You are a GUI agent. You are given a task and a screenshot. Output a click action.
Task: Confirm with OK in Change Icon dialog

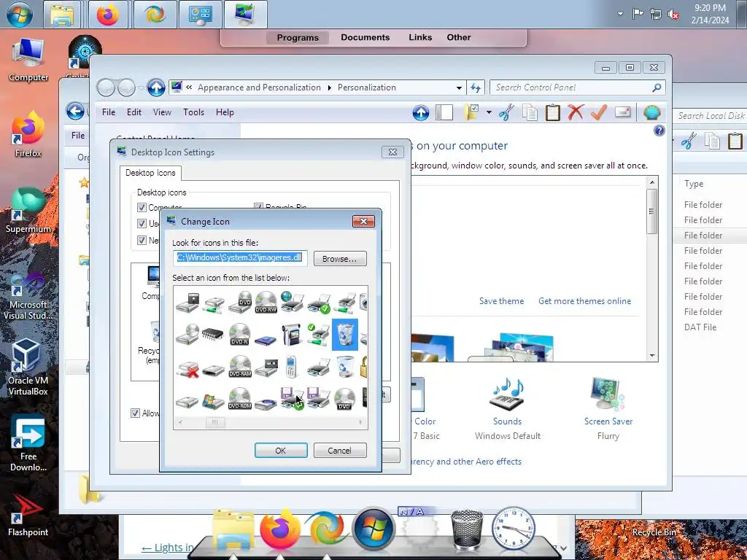click(x=281, y=451)
